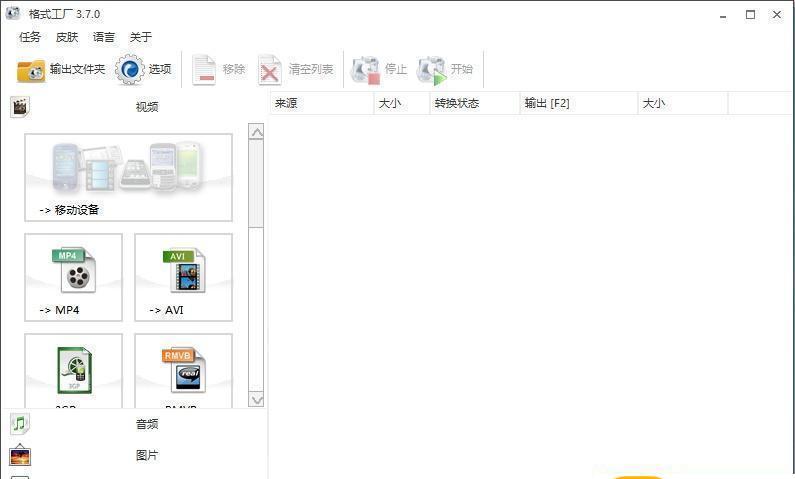Click the scroll up arrow in video panel
The image size is (795, 479).
click(257, 132)
